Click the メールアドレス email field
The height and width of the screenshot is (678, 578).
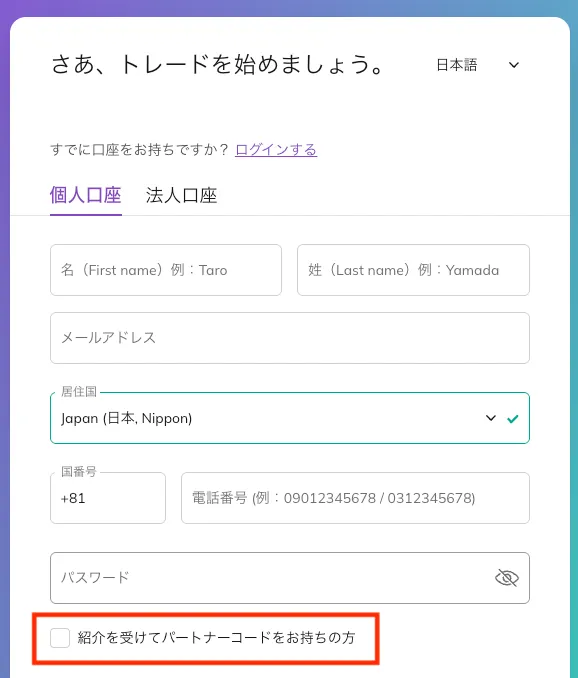click(290, 338)
